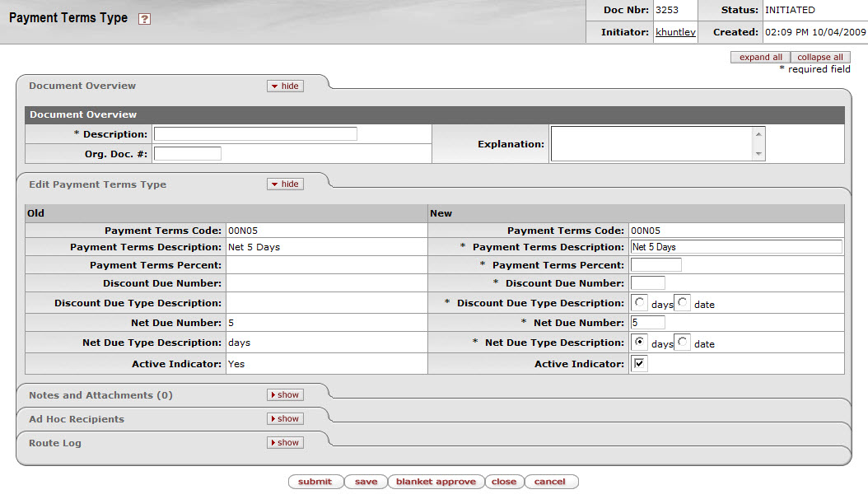
Task: Show the Notes and Attachments section
Action: 285,395
